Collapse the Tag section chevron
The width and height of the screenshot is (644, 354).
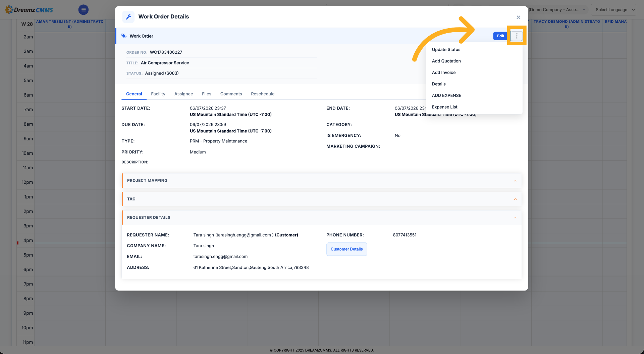(515, 199)
